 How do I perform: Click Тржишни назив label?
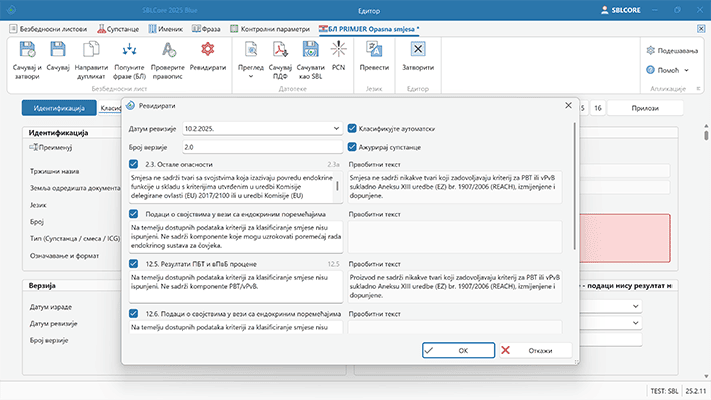tap(54, 171)
